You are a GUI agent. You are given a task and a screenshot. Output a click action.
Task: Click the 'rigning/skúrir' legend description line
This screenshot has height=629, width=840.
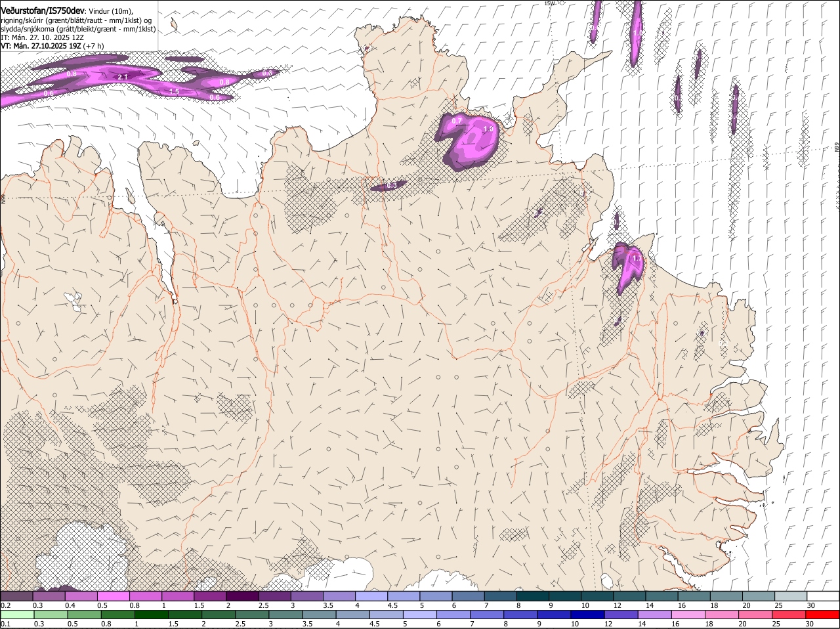tap(75, 20)
